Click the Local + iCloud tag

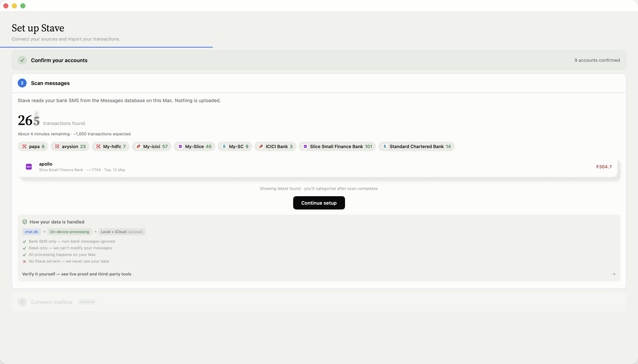click(x=122, y=232)
